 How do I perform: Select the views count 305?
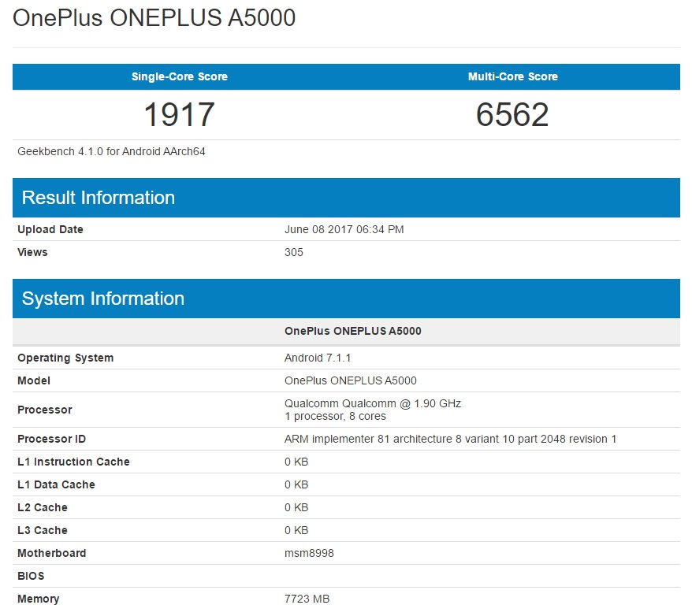click(x=294, y=252)
